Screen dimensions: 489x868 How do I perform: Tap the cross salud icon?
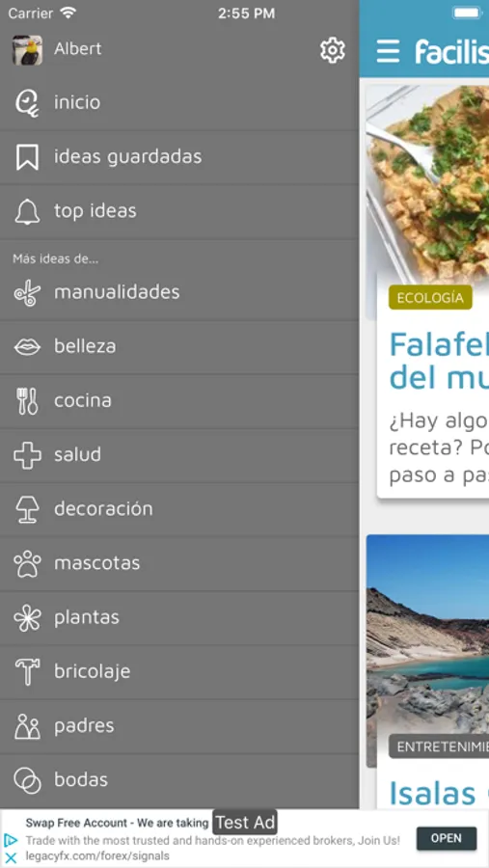27,455
